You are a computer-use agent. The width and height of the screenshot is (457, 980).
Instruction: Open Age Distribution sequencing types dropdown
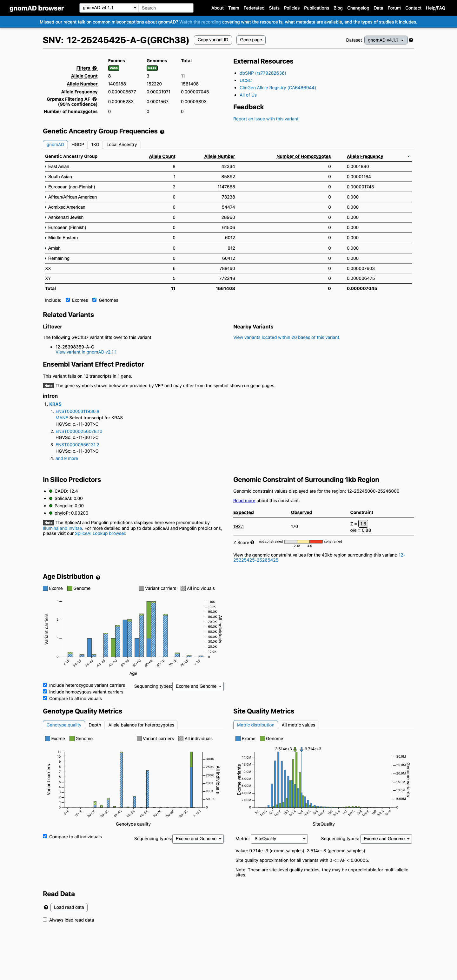[x=198, y=686]
